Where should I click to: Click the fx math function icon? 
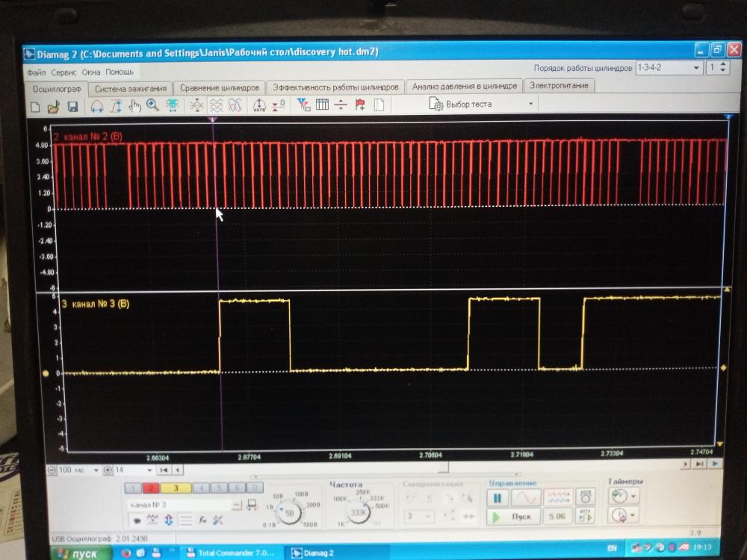[x=202, y=520]
